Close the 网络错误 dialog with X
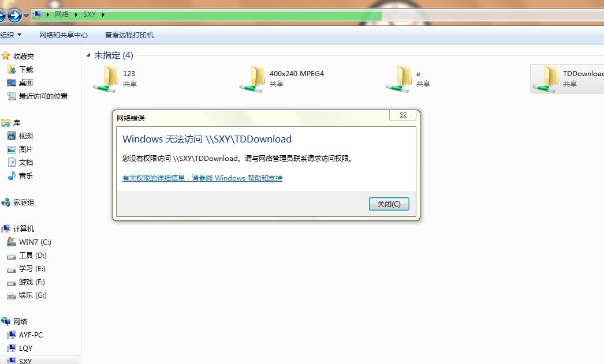Screen dimensions: 604x364 click(x=403, y=115)
